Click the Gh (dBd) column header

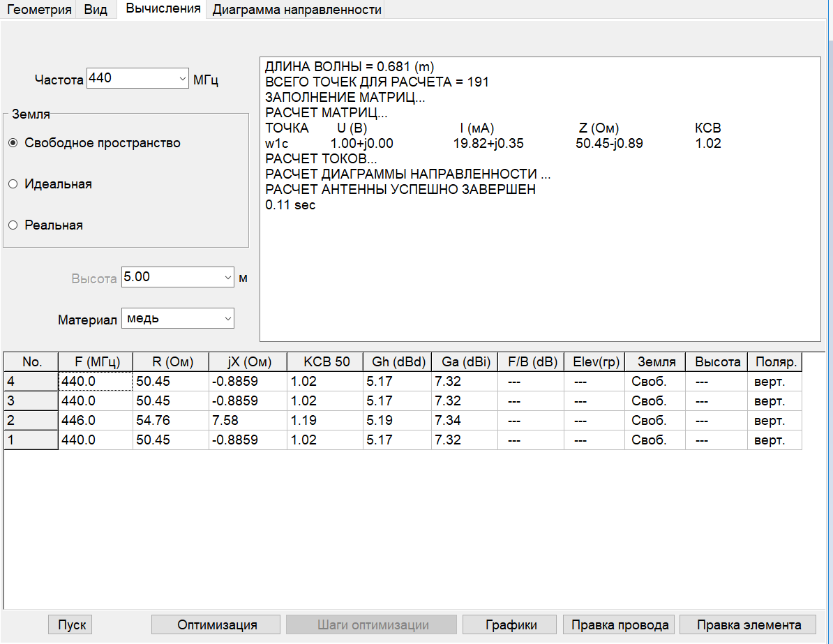(x=398, y=362)
